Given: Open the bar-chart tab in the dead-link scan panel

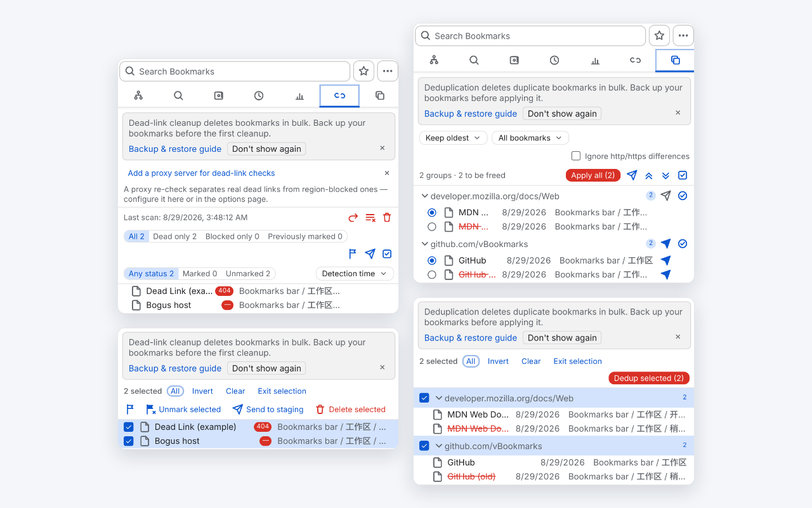Looking at the screenshot, I should [299, 96].
